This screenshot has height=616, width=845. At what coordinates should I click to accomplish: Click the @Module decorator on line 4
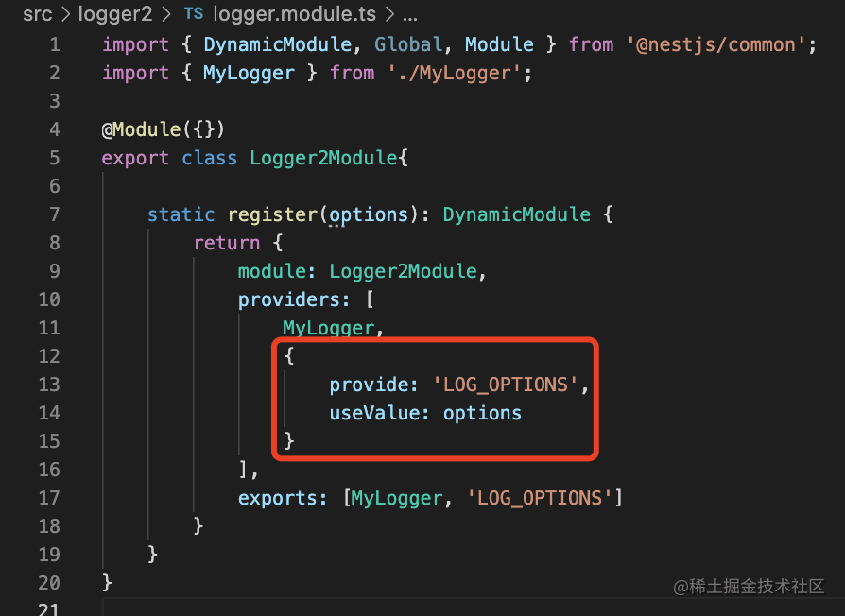[x=141, y=129]
